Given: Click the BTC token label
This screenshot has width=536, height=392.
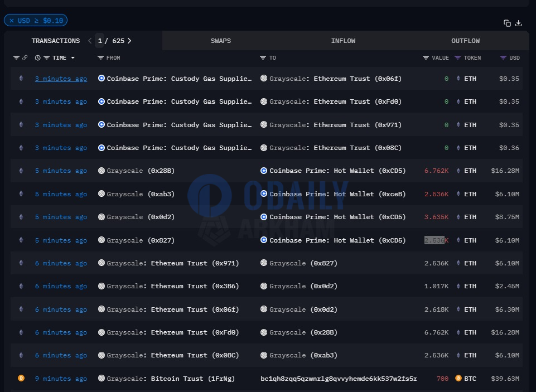Looking at the screenshot, I should coord(470,378).
